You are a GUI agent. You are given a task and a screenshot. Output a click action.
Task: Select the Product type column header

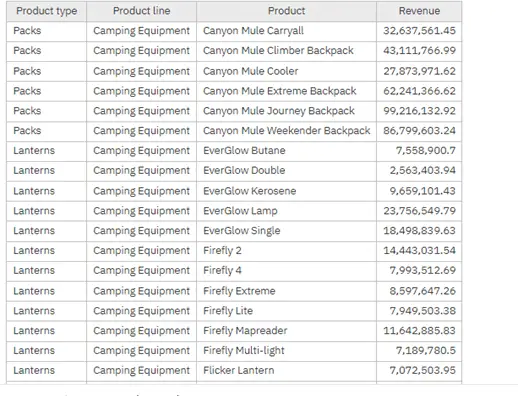47,11
